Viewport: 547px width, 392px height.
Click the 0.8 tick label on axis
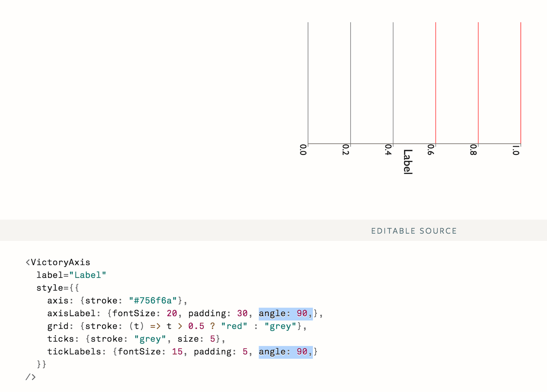click(x=473, y=150)
